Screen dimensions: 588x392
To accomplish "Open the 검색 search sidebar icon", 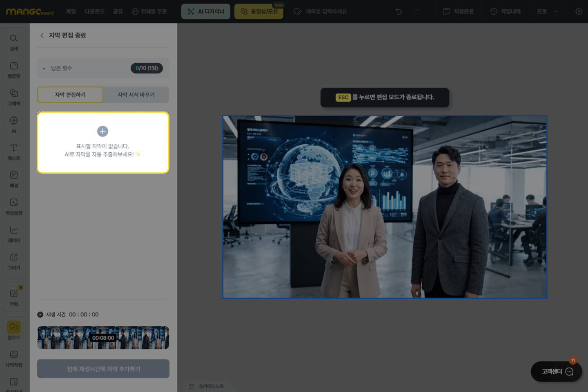I will pos(14,42).
